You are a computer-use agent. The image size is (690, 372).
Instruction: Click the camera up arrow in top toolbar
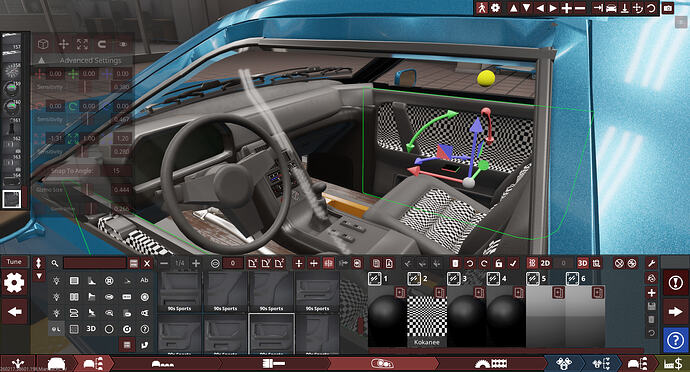coord(513,8)
